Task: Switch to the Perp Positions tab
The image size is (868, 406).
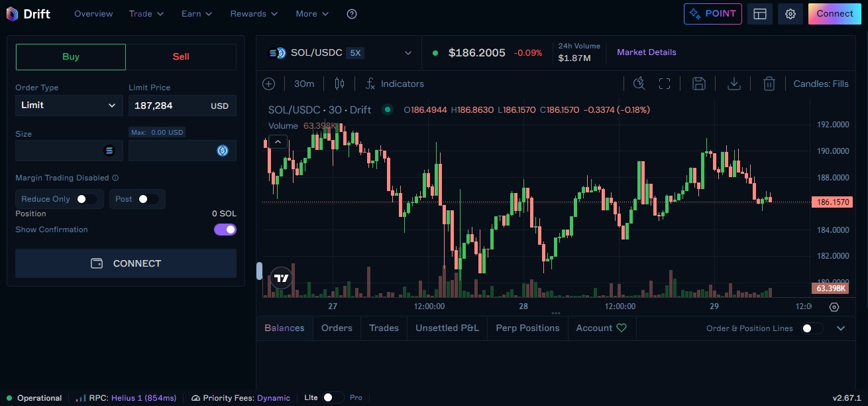Action: [527, 328]
